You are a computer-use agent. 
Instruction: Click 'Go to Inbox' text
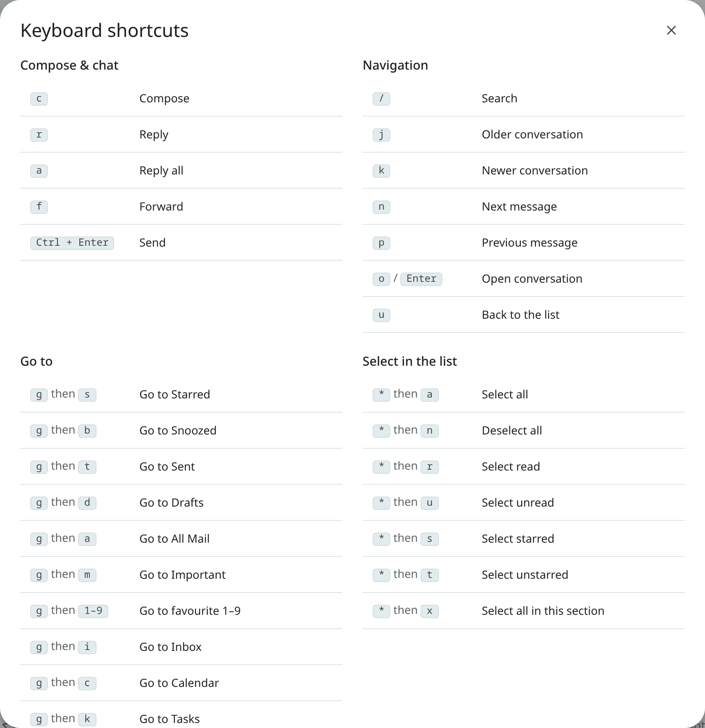pyautogui.click(x=170, y=647)
